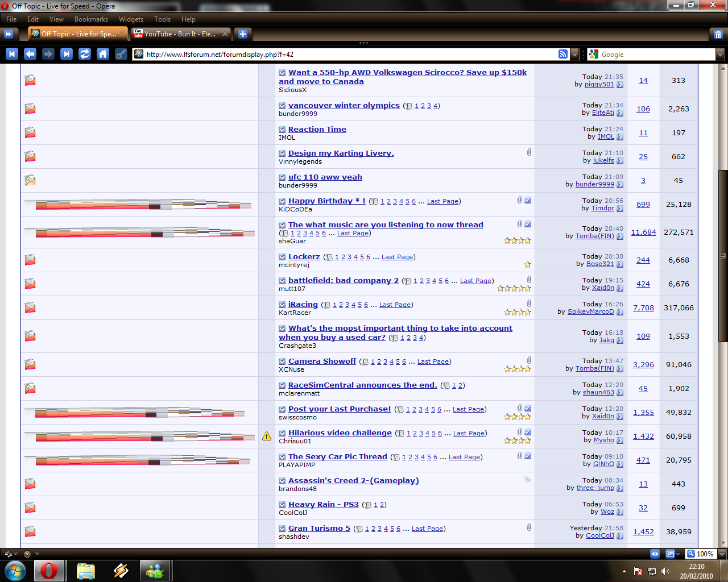Click the thread status icon for Reaction Time
The height and width of the screenshot is (582, 728).
click(30, 132)
